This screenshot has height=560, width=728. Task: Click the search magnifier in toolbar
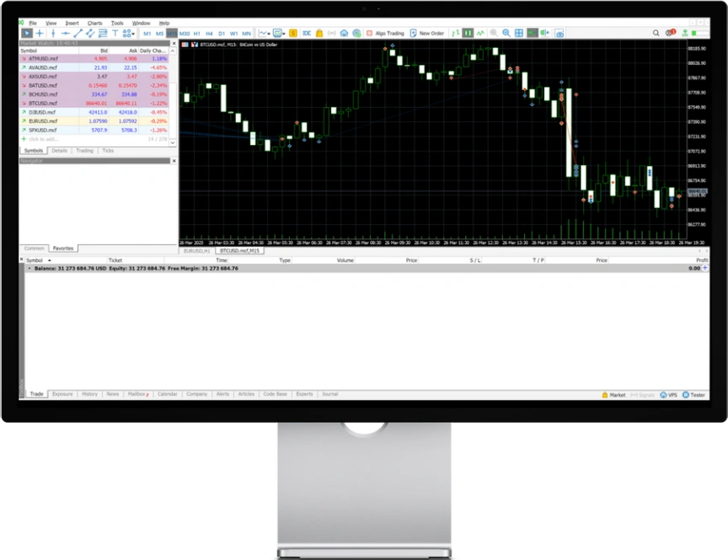656,33
